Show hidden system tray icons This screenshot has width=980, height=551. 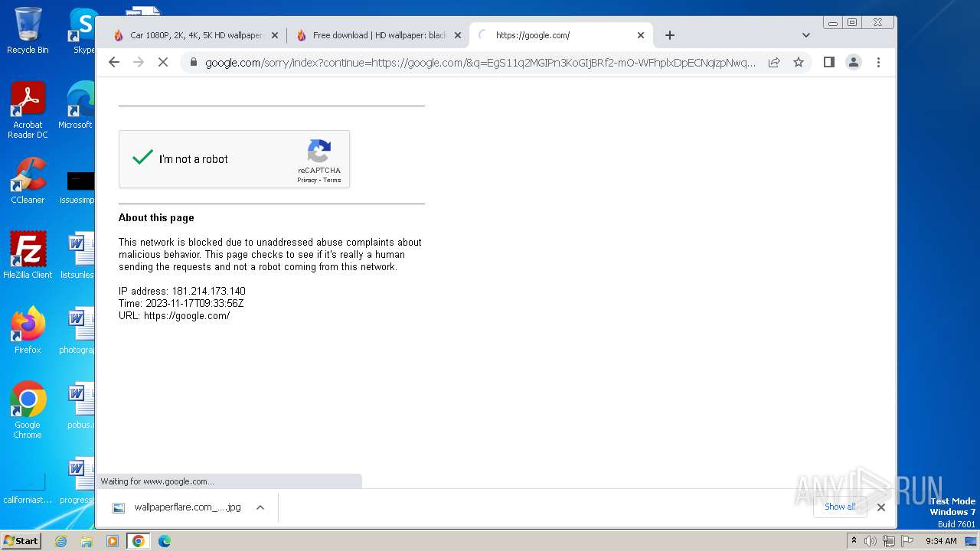click(x=854, y=541)
